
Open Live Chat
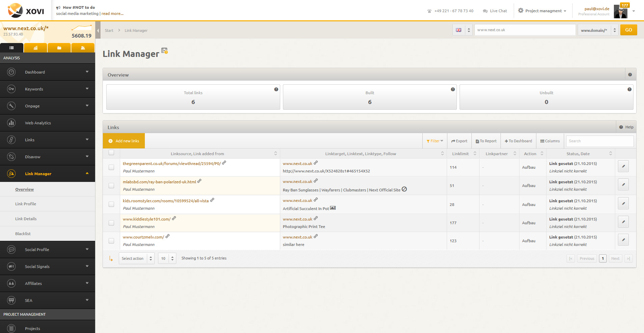point(495,11)
